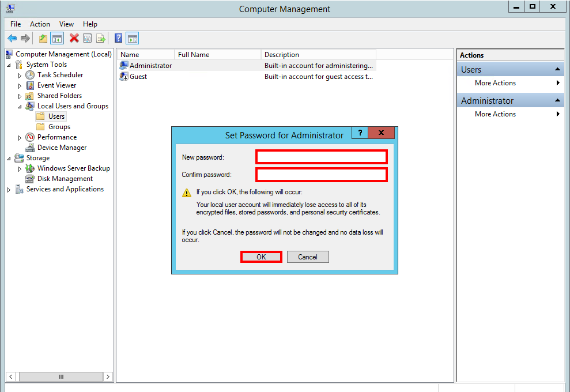This screenshot has width=570, height=392.
Task: Click the blue Help toolbar icon
Action: [118, 38]
